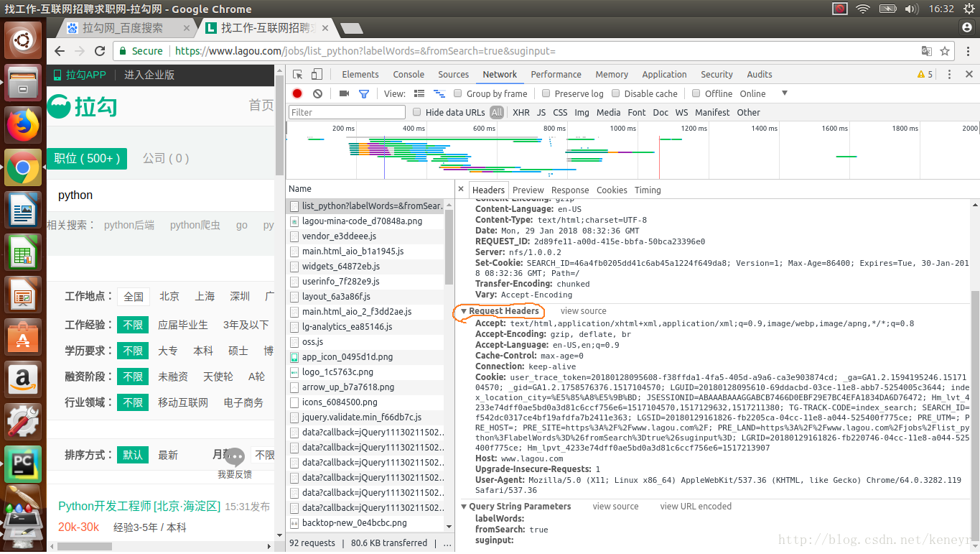Switch to the Elements tab
Viewport: 980px width, 554px height.
360,74
